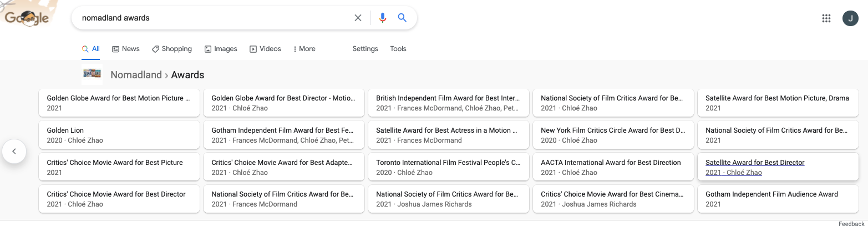Open Gotham Independent Film Audience Award card
Screen dimensions: 868x226
[x=778, y=199]
